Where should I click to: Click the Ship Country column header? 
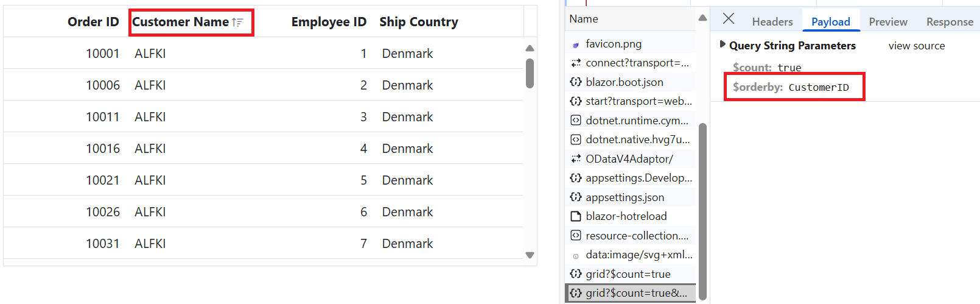419,22
